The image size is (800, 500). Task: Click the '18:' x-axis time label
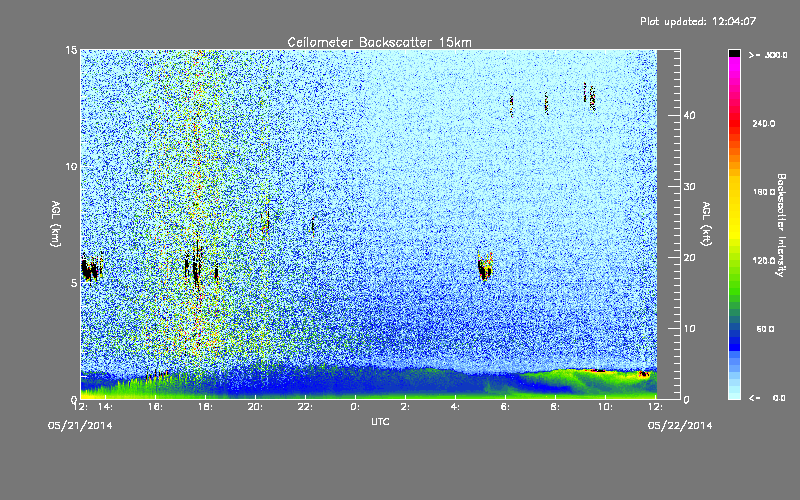[206, 407]
